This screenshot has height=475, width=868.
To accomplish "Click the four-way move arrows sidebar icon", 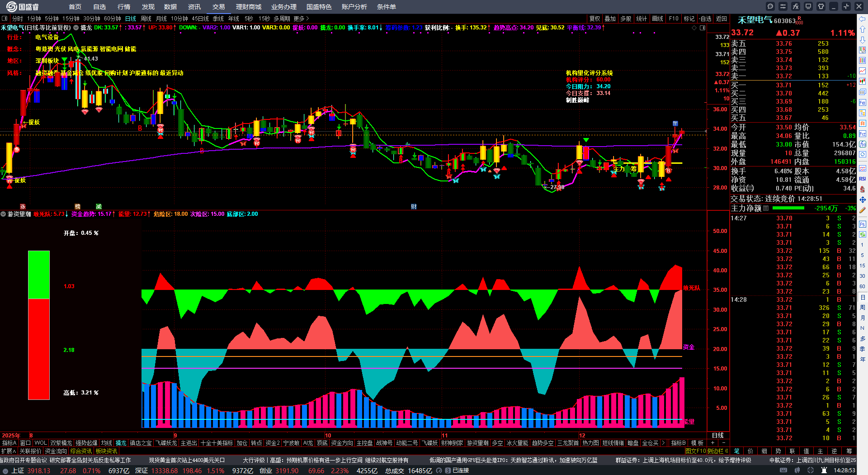I will coord(863,199).
